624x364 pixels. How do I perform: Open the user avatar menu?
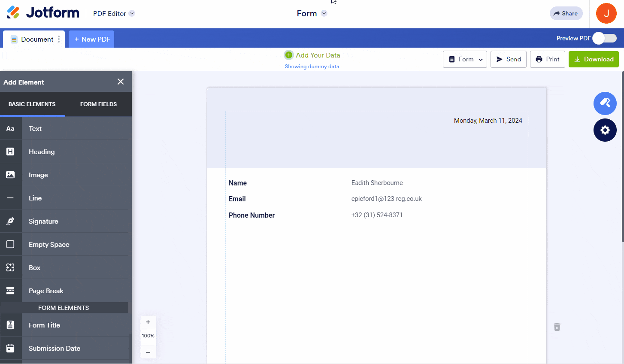[x=606, y=13]
